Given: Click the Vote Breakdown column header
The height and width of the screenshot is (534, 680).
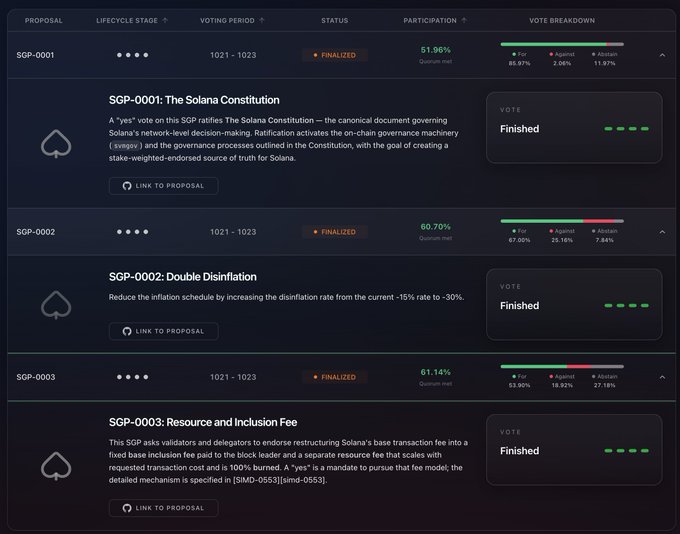Looking at the screenshot, I should 562,20.
